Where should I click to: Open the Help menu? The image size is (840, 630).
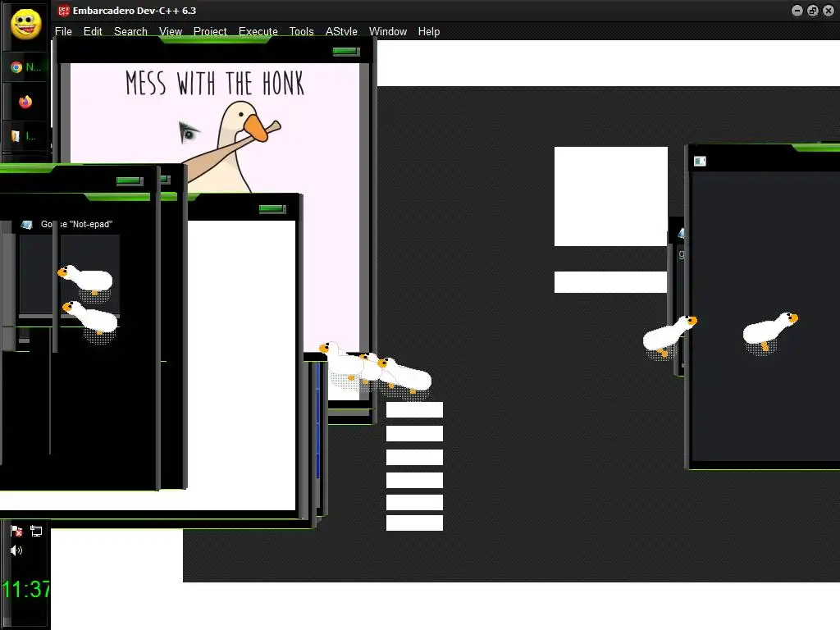pyautogui.click(x=429, y=32)
